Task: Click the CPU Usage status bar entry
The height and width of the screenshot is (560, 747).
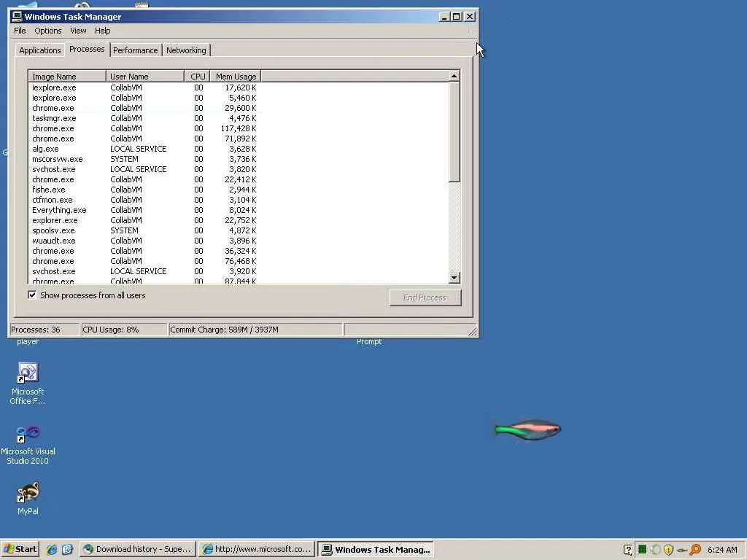Action: point(124,330)
